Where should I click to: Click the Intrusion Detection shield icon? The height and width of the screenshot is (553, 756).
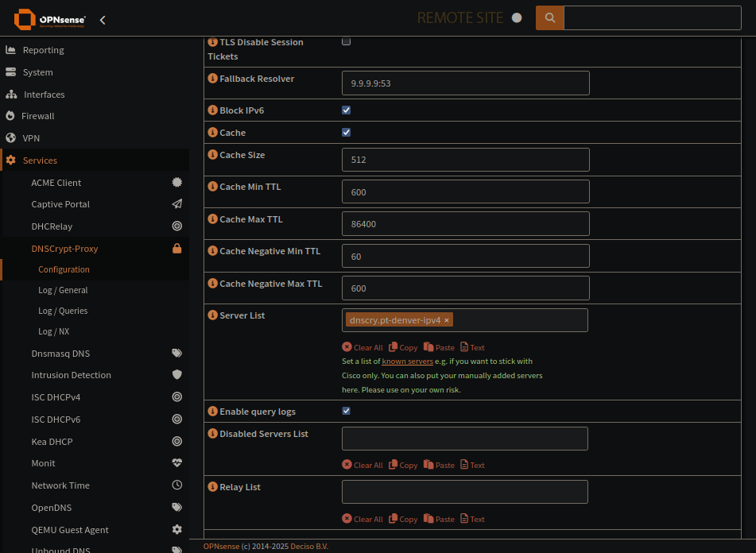click(x=177, y=375)
